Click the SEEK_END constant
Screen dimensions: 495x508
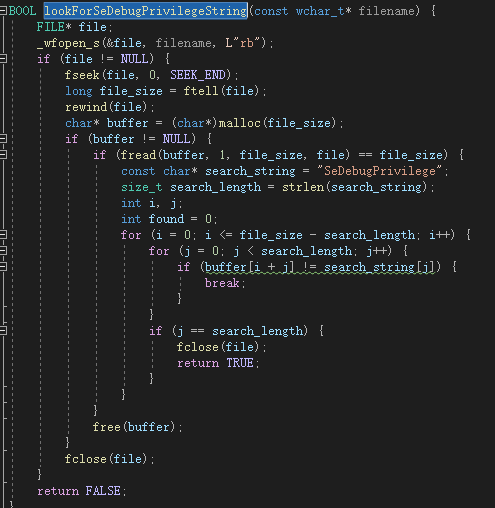198,75
